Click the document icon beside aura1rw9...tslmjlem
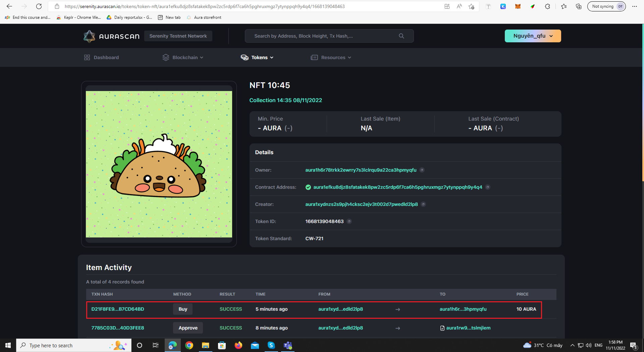The height and width of the screenshot is (352, 644). pos(442,328)
